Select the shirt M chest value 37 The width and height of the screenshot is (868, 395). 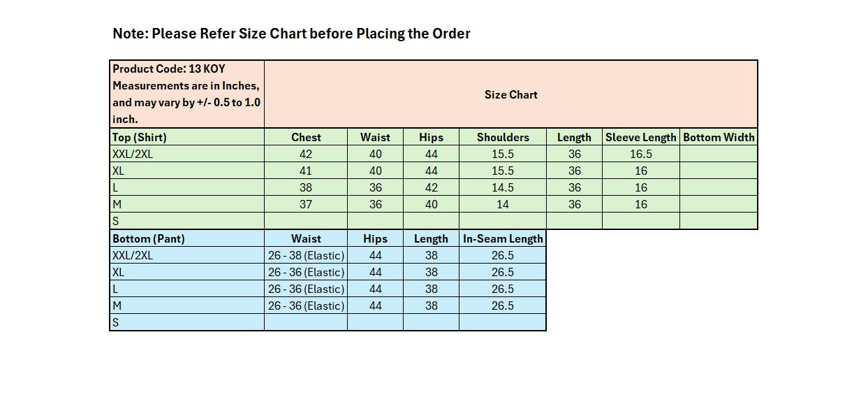pyautogui.click(x=306, y=204)
